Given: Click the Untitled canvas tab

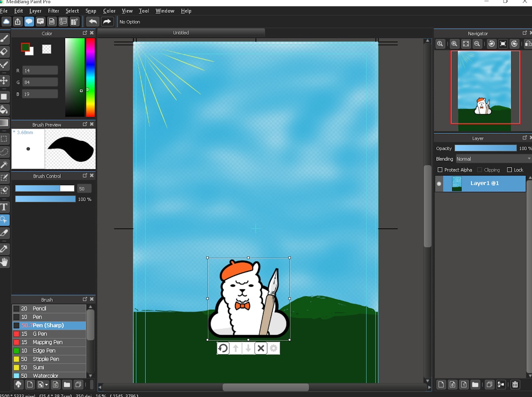Looking at the screenshot, I should 181,32.
